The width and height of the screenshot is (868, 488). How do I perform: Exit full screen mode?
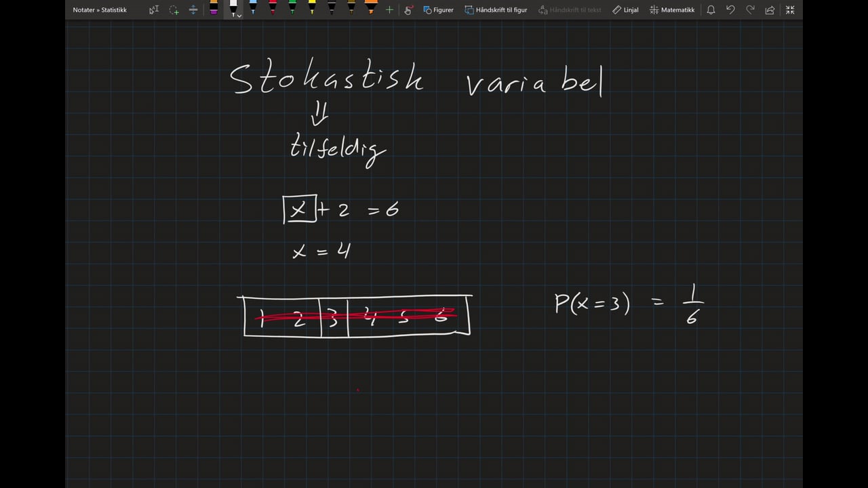789,9
